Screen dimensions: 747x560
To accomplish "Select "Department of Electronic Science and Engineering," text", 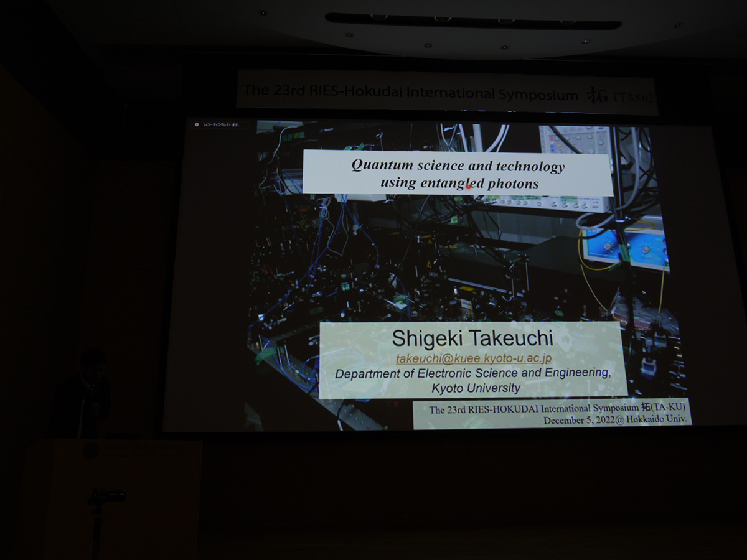I will click(473, 373).
